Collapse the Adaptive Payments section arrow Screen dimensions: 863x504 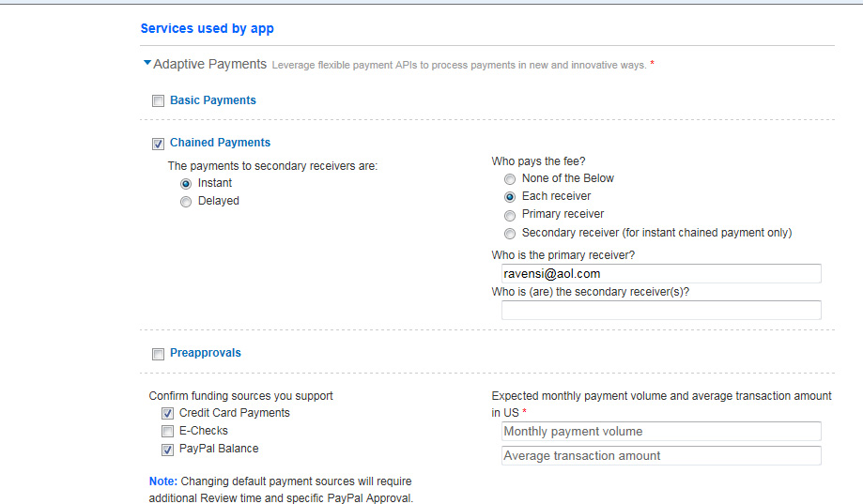(x=146, y=64)
